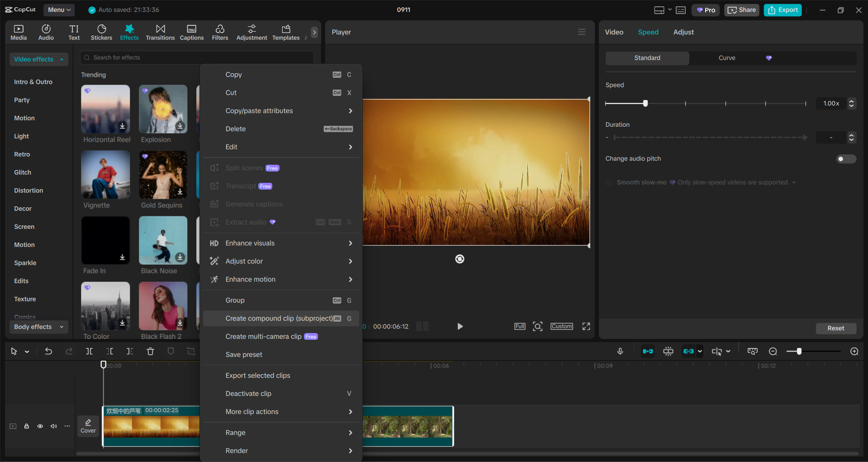Click the Undo icon

[x=48, y=351]
